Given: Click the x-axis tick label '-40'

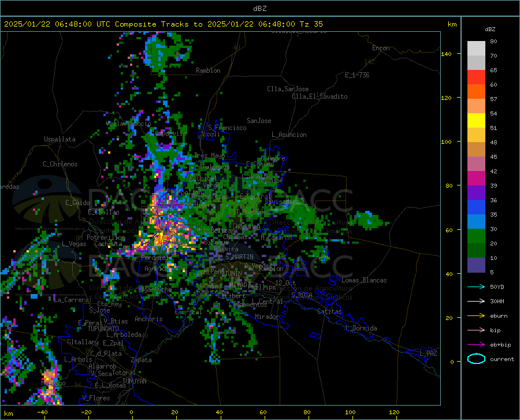Looking at the screenshot, I should (42, 412).
